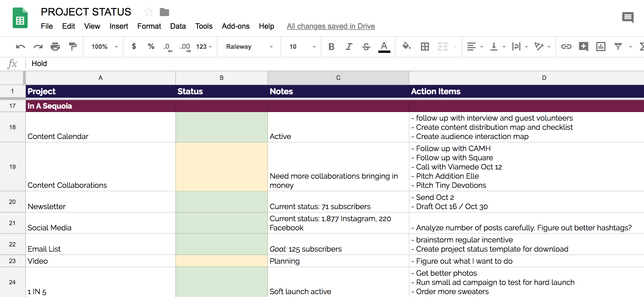Select row 23 header
The width and height of the screenshot is (644, 297).
12,261
